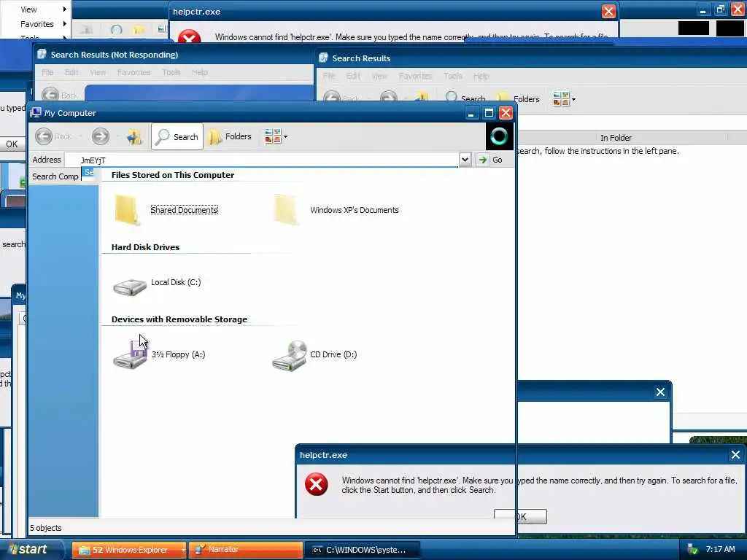Image resolution: width=747 pixels, height=560 pixels.
Task: Click OK button at left edge dialog
Action: click(12, 144)
